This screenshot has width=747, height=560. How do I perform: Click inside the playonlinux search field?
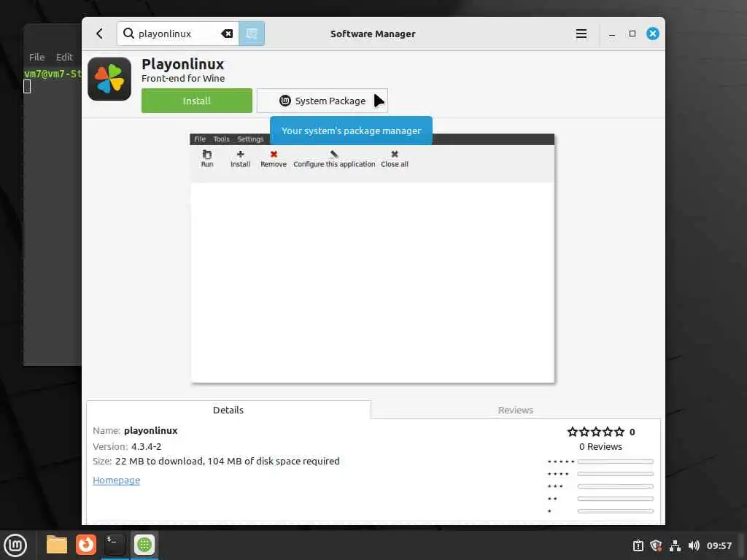tap(177, 34)
